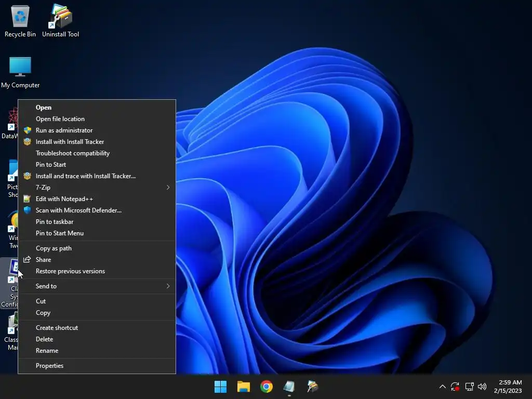Choose Open in the context menu
Viewport: 532px width, 399px height.
pos(97,108)
